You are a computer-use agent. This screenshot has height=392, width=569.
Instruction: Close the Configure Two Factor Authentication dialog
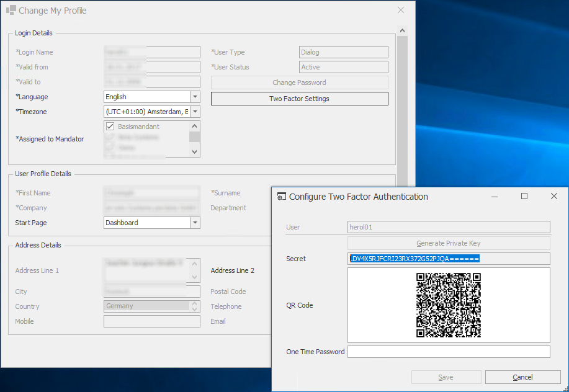553,196
